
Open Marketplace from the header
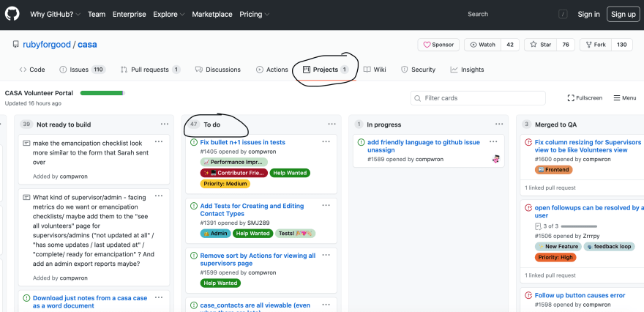point(212,14)
